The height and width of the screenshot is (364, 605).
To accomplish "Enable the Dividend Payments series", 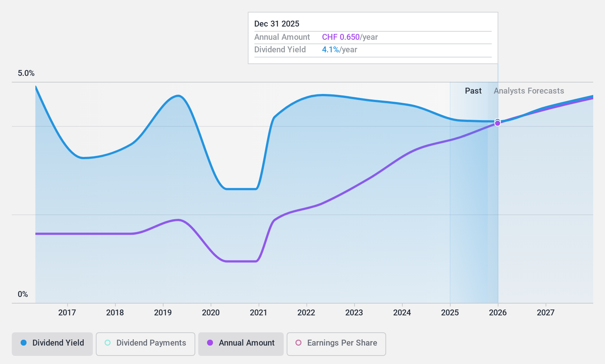I will [x=146, y=344].
